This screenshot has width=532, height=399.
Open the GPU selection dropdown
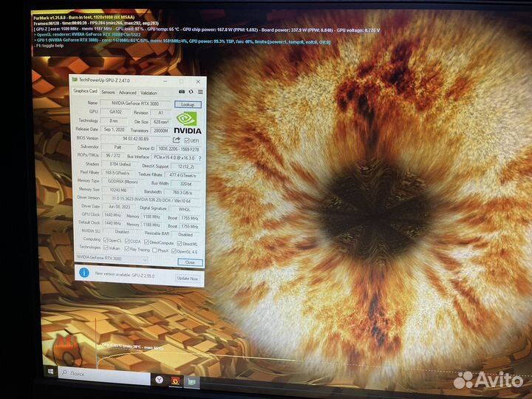(x=112, y=259)
